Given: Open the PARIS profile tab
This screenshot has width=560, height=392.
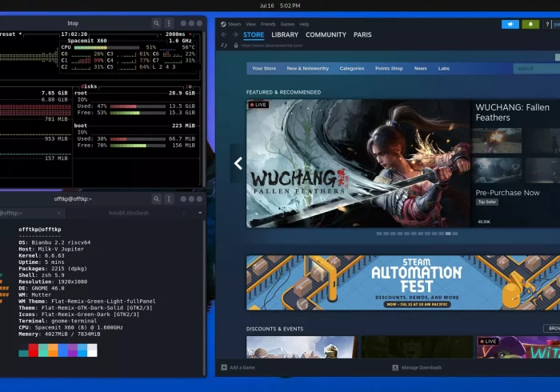Looking at the screenshot, I should [362, 34].
